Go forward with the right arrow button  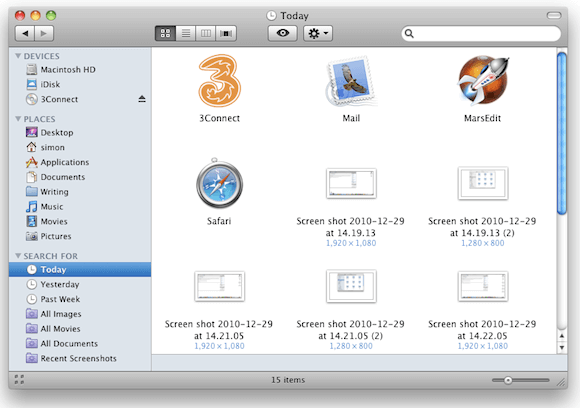[44, 33]
